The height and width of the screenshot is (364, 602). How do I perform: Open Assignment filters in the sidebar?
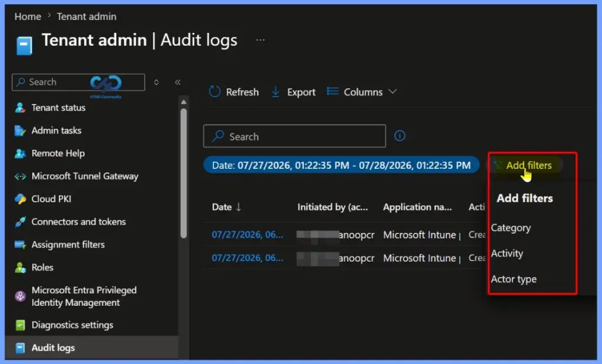point(68,245)
